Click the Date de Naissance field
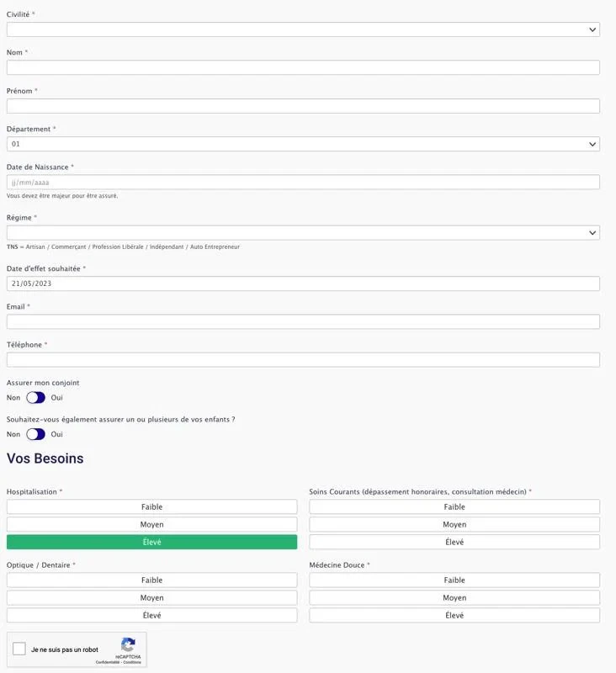This screenshot has height=673, width=616. coord(303,183)
